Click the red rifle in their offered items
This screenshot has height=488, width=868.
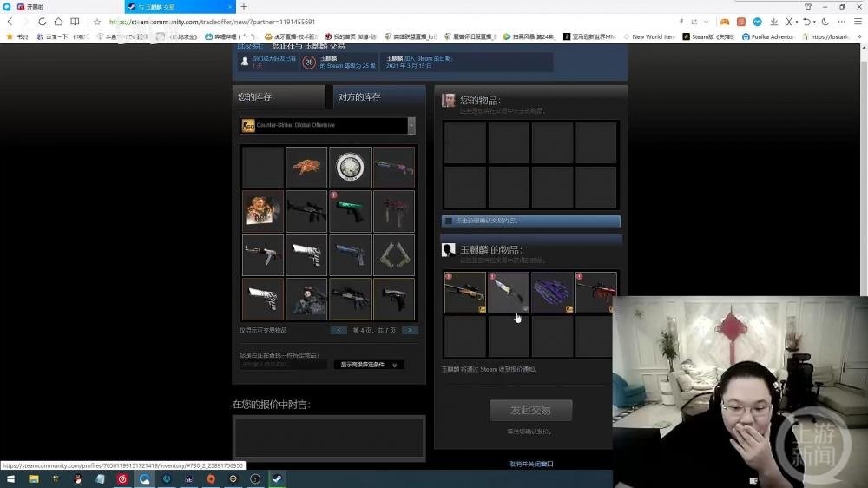[595, 293]
